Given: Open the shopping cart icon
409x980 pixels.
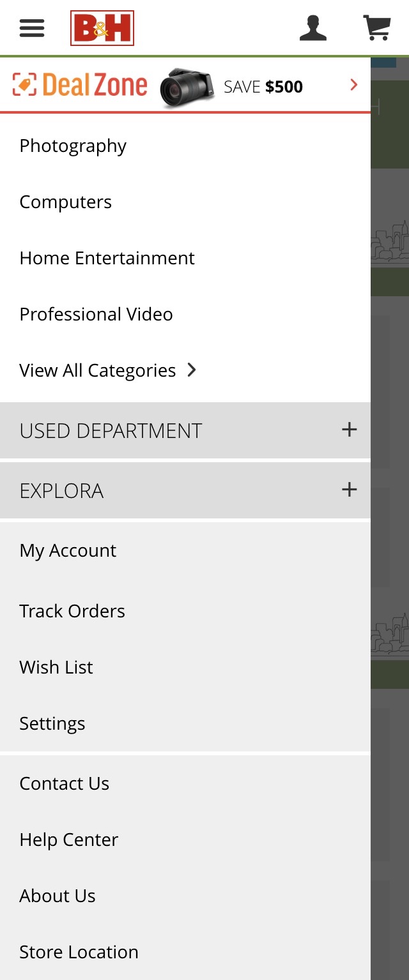Looking at the screenshot, I should click(x=378, y=27).
